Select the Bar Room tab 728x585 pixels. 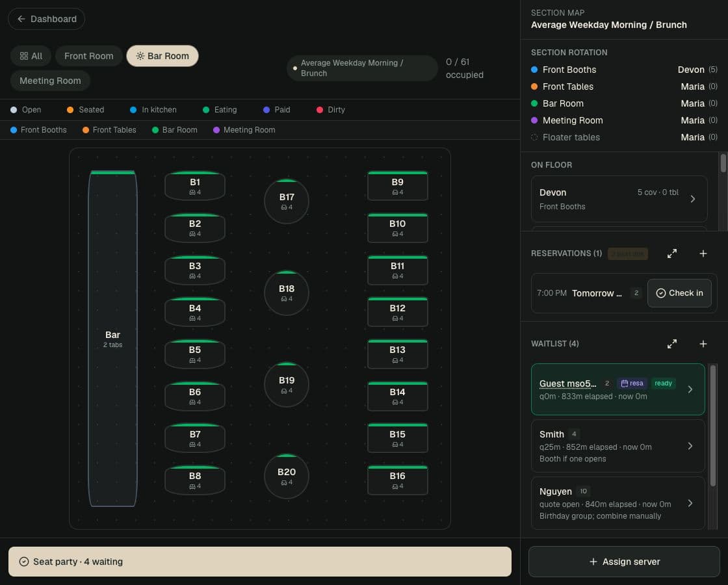tap(162, 56)
